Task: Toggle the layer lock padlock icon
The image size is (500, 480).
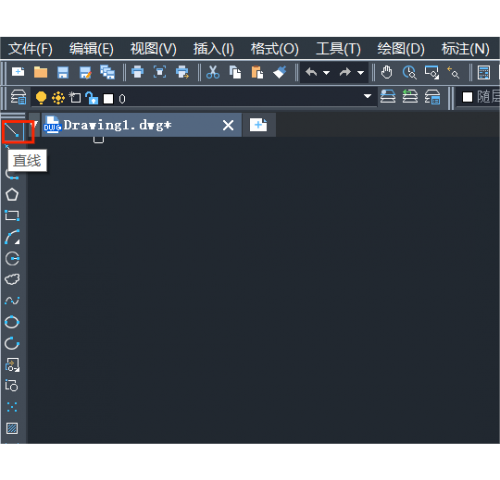Action: tap(91, 98)
